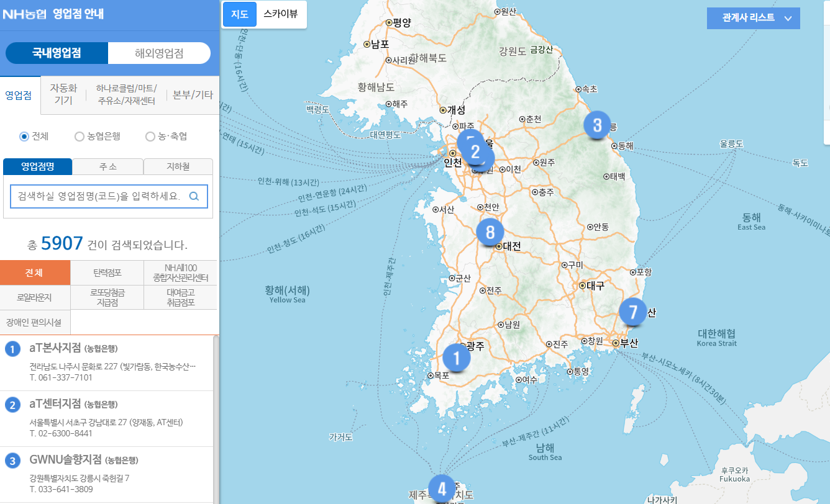The height and width of the screenshot is (504, 830).
Task: Click the NH농협 logo
Action: point(25,14)
